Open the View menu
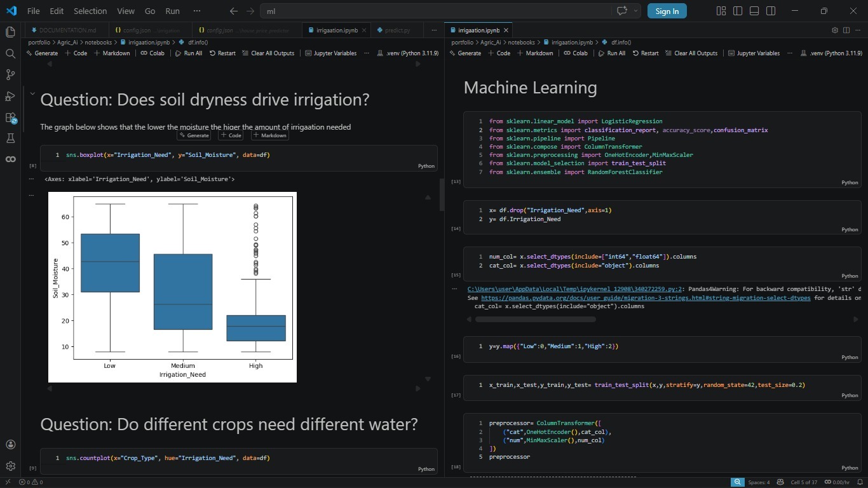Image resolution: width=868 pixels, height=488 pixels. coord(126,11)
